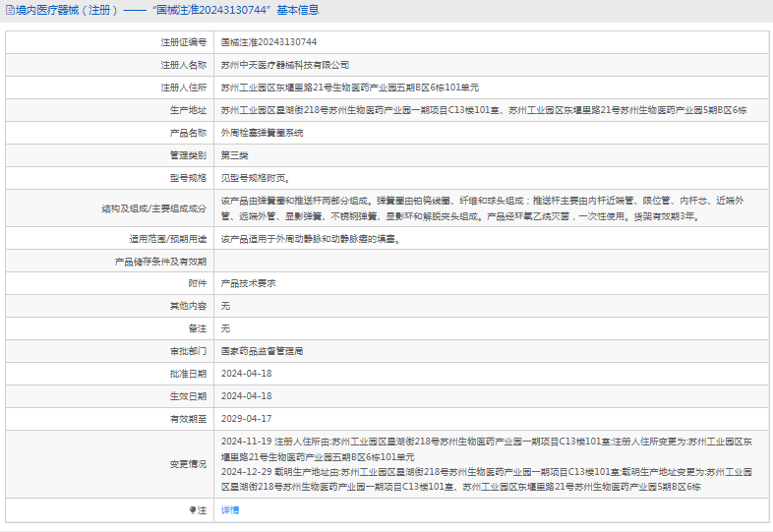Select expiry date 2029-04-17
The width and height of the screenshot is (773, 532).
coord(247,419)
